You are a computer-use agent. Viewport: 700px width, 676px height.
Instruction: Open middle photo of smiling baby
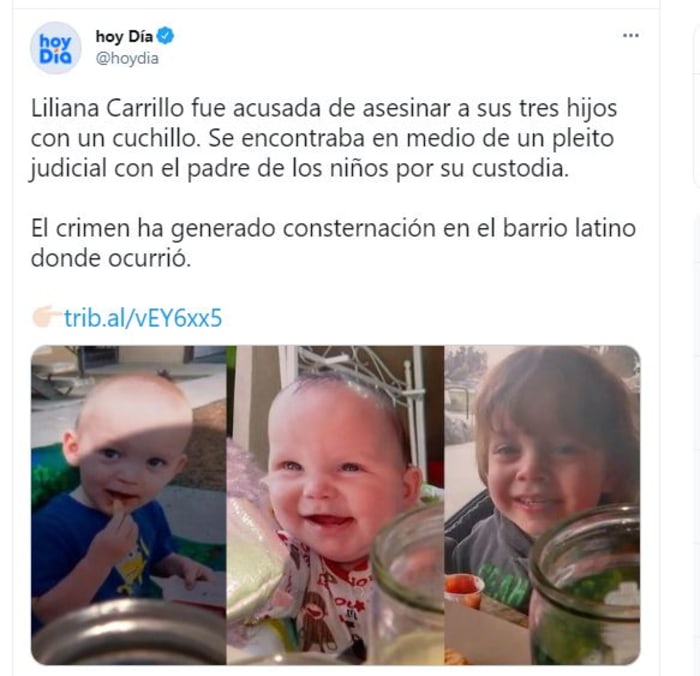click(335, 505)
